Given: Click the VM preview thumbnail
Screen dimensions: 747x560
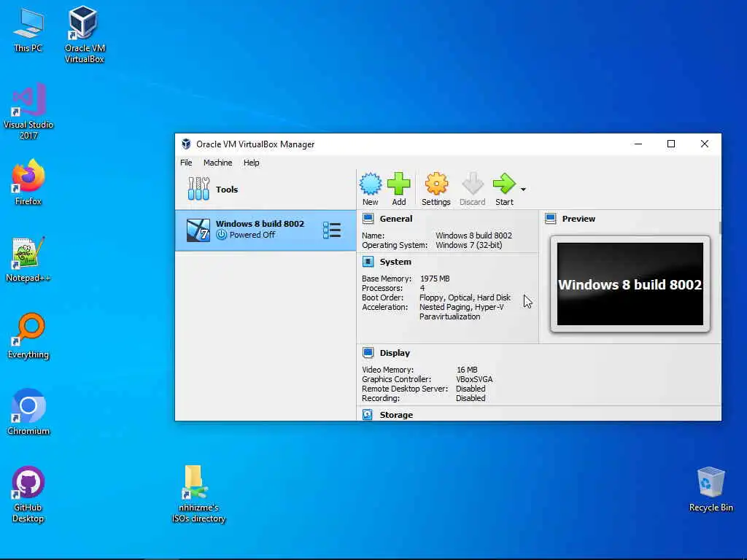Looking at the screenshot, I should pyautogui.click(x=630, y=284).
